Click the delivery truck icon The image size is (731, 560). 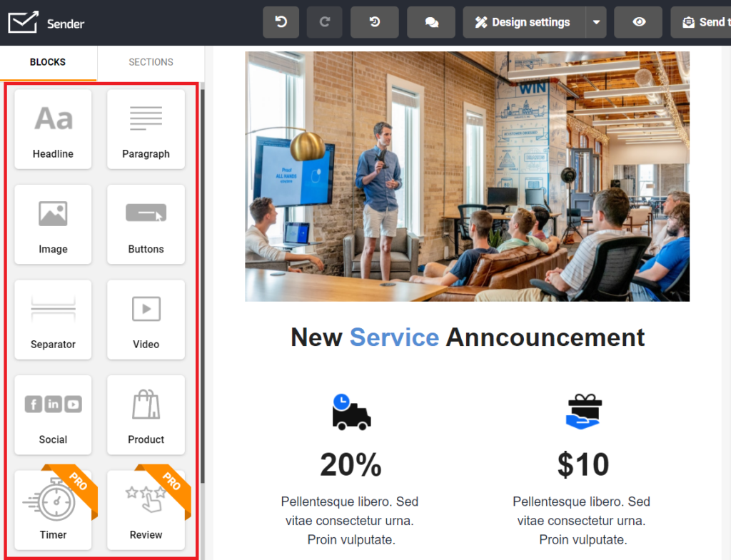(x=351, y=412)
